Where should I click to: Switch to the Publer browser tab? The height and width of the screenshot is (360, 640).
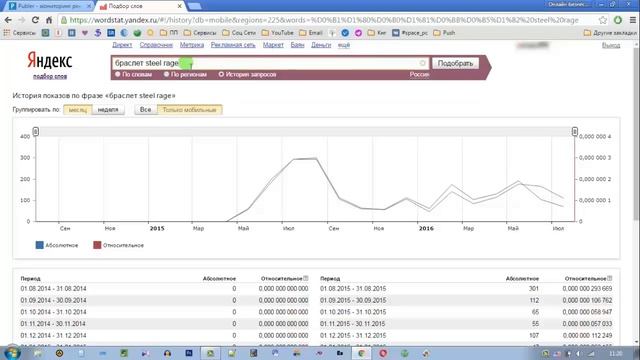(x=48, y=6)
